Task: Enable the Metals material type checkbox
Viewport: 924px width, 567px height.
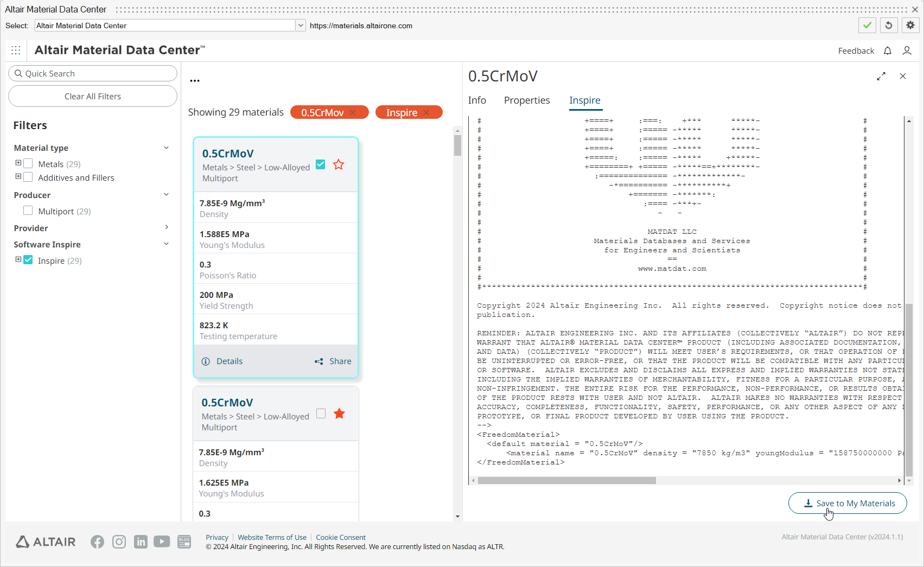Action: (x=28, y=164)
